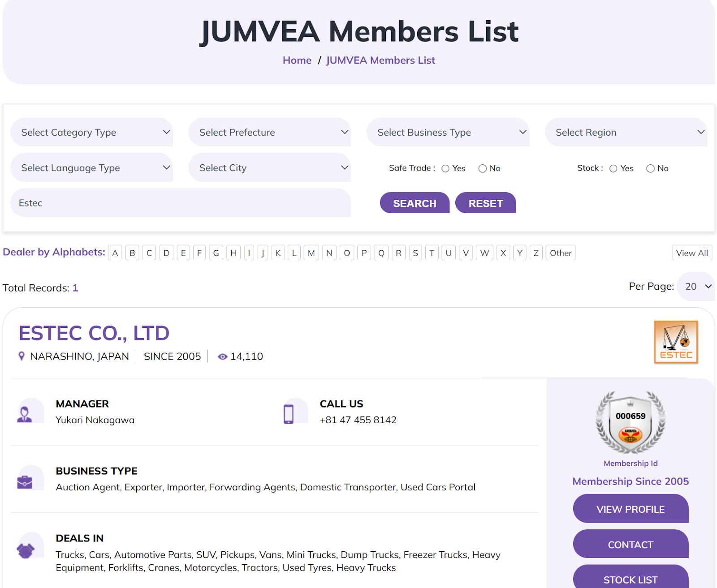
Task: Filter dealers by letter J
Action: tap(263, 253)
